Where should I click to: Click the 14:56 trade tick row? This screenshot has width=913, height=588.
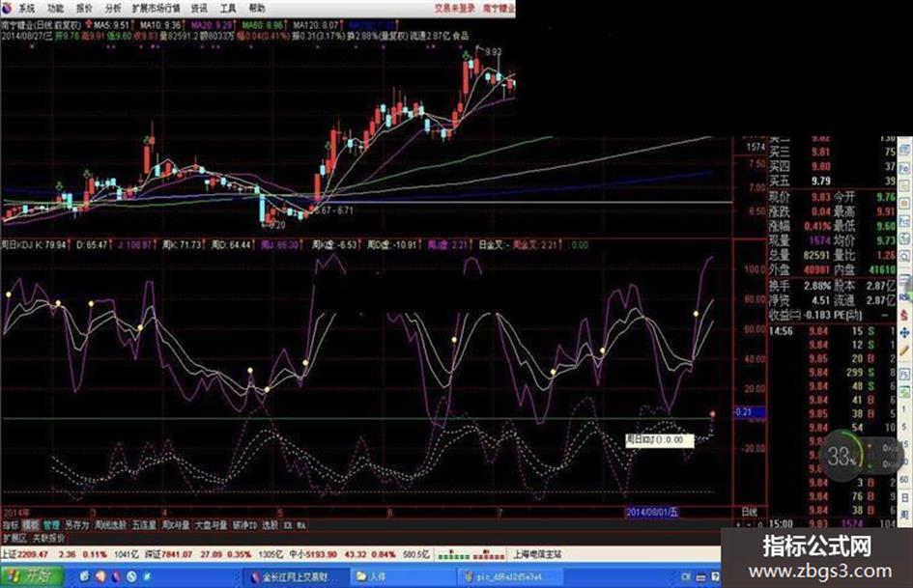[832, 331]
